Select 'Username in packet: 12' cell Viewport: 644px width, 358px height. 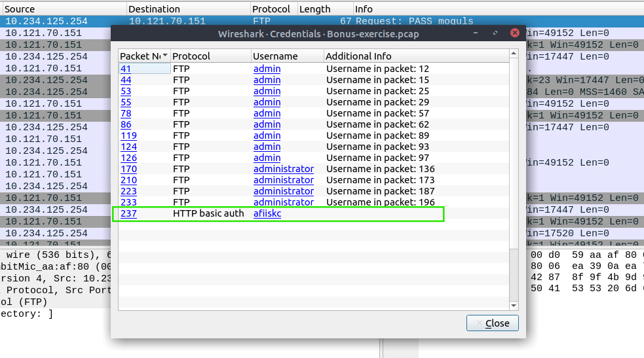pos(377,69)
